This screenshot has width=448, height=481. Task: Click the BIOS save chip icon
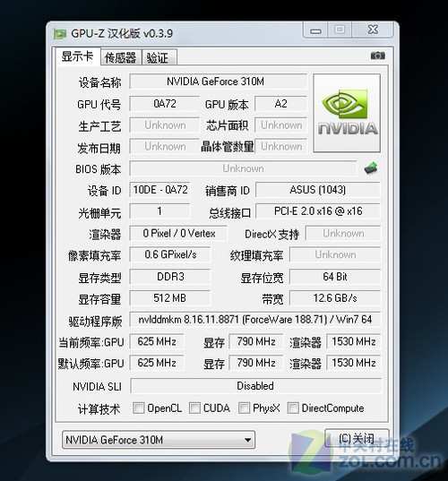click(x=371, y=168)
